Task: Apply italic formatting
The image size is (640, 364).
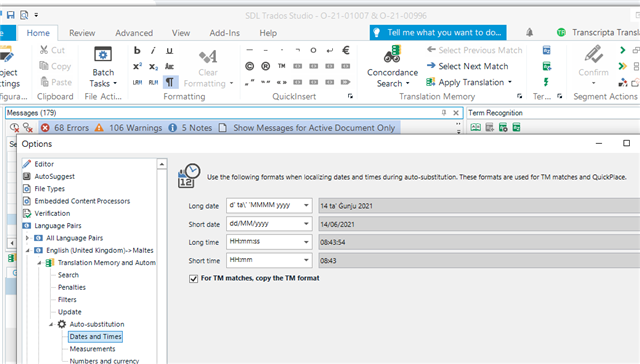Action: tap(153, 50)
